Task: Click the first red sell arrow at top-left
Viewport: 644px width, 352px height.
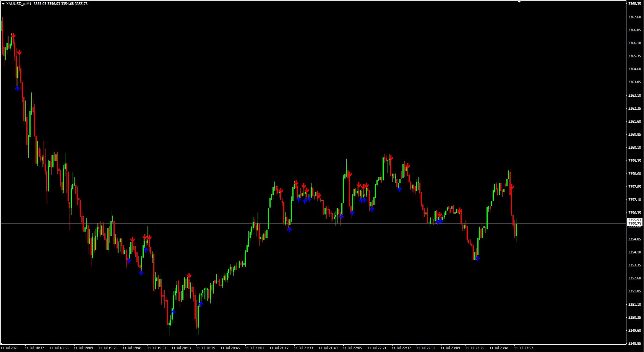Action: [13, 36]
